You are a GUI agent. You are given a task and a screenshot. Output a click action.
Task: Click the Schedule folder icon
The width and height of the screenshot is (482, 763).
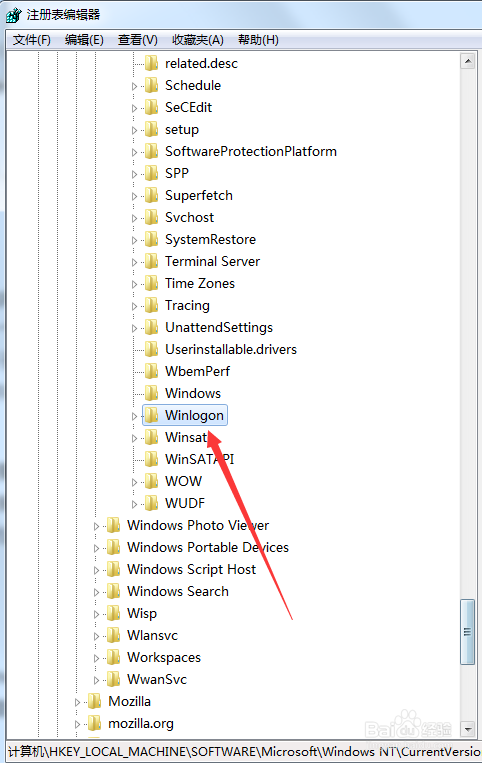coord(152,85)
